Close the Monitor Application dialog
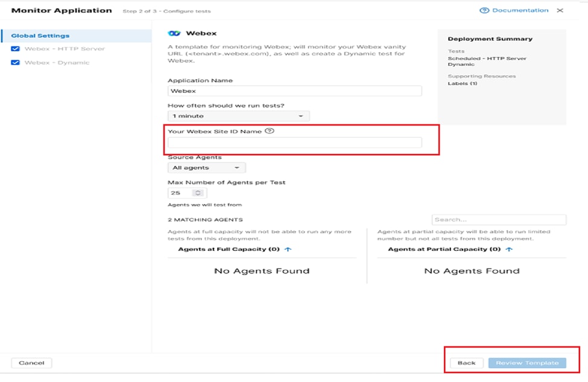Screen dimensions: 588x382 pos(560,10)
